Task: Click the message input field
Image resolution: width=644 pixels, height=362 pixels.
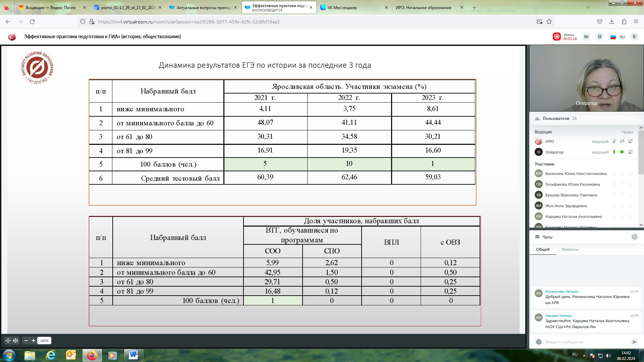Action: (587, 342)
